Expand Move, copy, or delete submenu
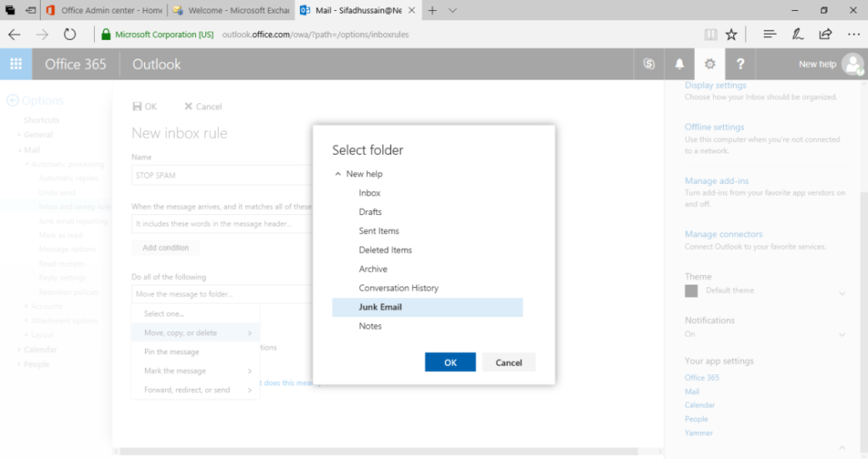The height and width of the screenshot is (459, 868). 196,333
